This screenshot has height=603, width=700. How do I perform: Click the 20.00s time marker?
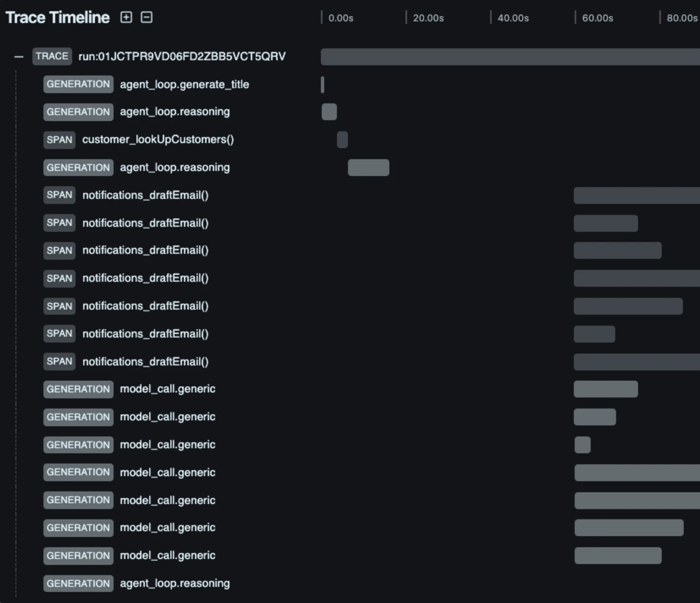pos(428,18)
